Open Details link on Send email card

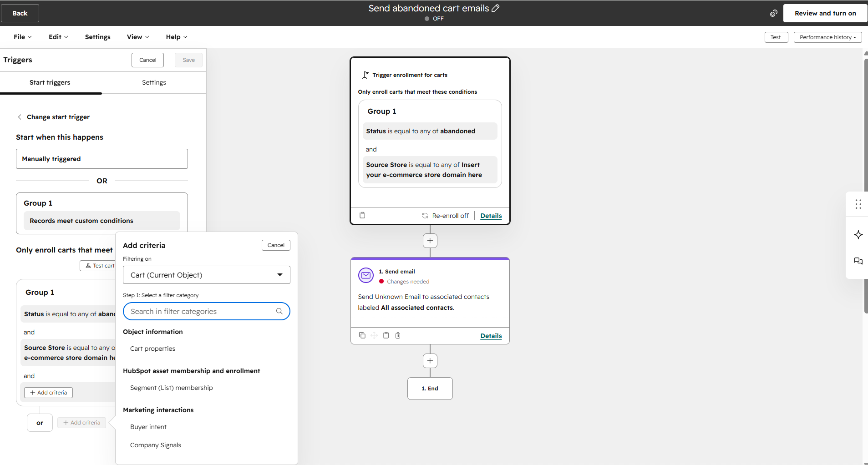click(491, 336)
